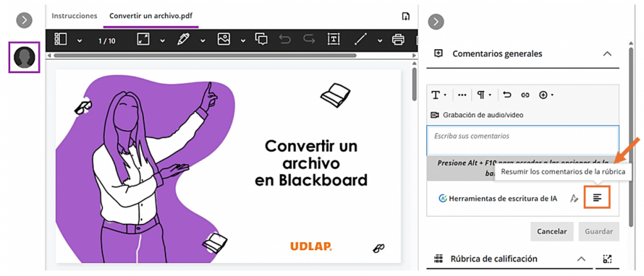
Task: Select the image stamp tool
Action: [x=224, y=40]
